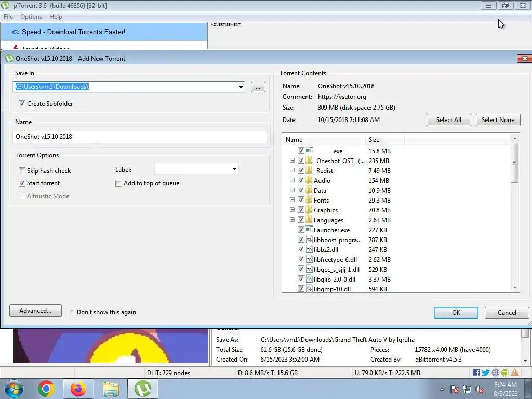Enable Add to top of queue

(118, 183)
